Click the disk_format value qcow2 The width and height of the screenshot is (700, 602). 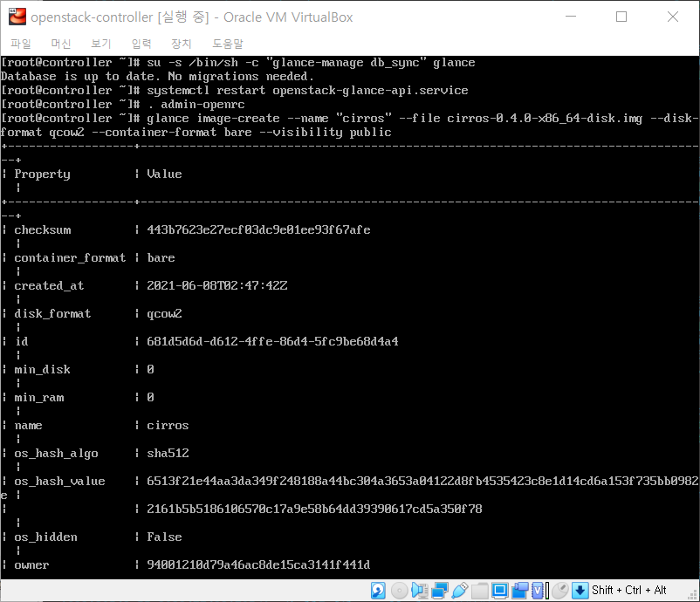point(164,314)
